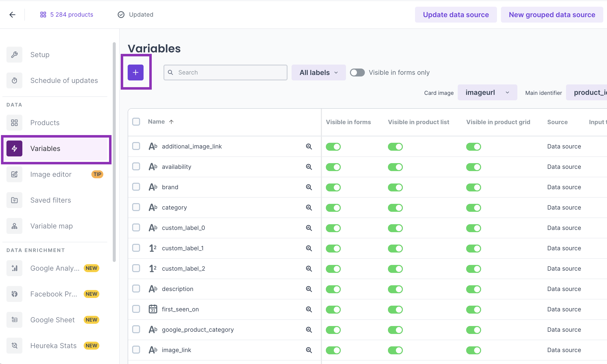The width and height of the screenshot is (607, 364).
Task: Click the purple plus add variable button
Action: coord(135,73)
